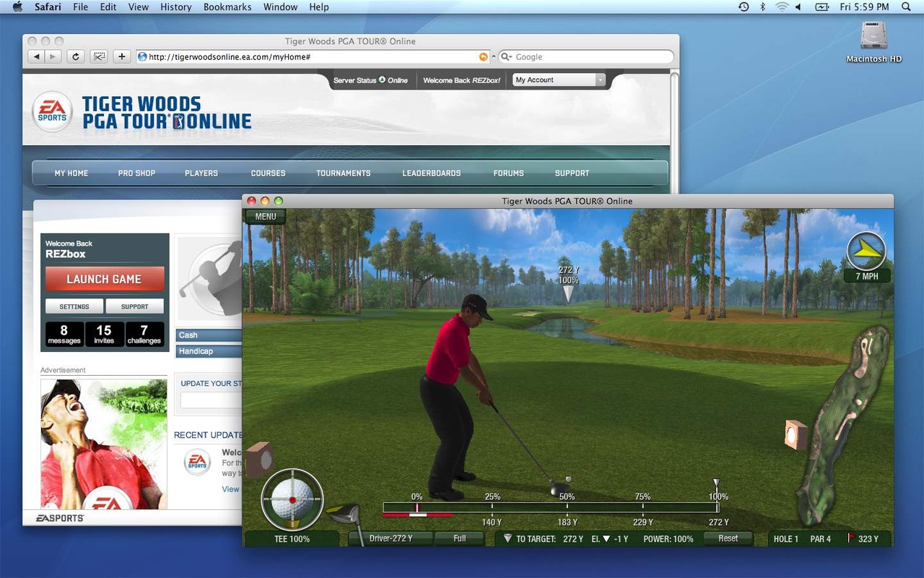Open the Full shot type selector
Image resolution: width=924 pixels, height=578 pixels.
460,539
